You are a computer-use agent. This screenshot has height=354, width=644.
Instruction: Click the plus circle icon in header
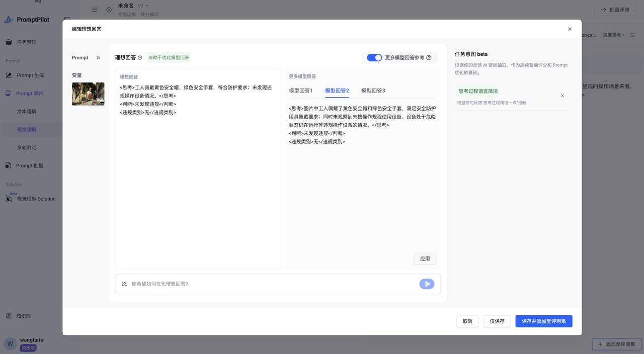109,10
